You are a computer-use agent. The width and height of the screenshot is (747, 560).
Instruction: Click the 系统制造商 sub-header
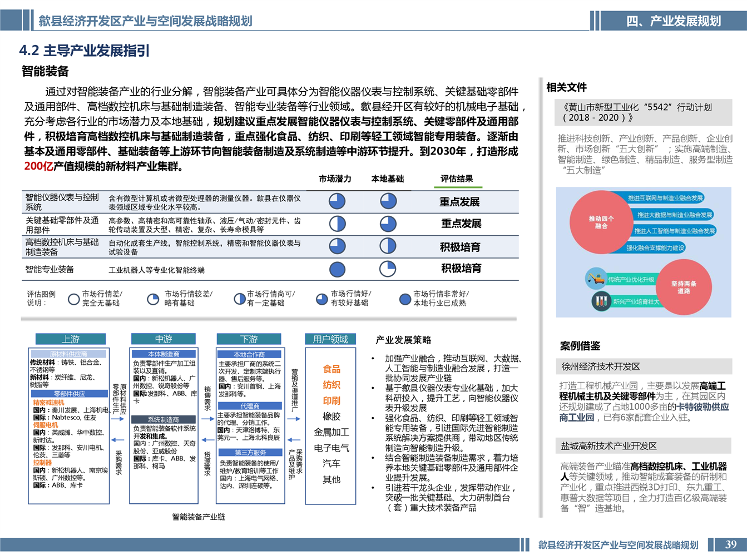click(164, 419)
